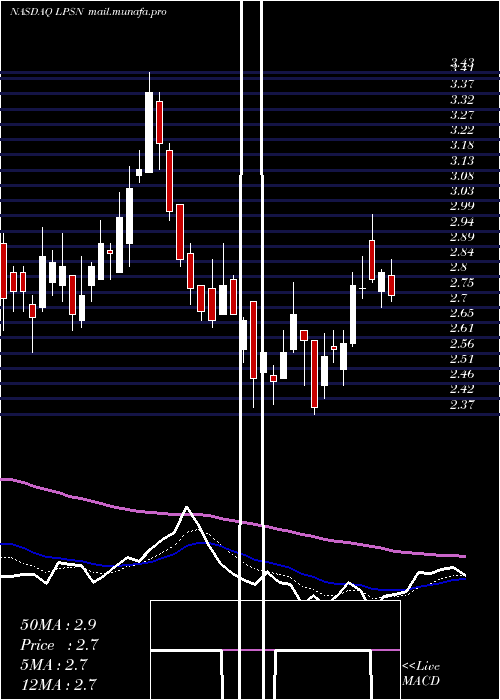Image resolution: width=500 pixels, height=700 pixels.
Task: Click the 3.08 price axis label
Action: coord(462,175)
